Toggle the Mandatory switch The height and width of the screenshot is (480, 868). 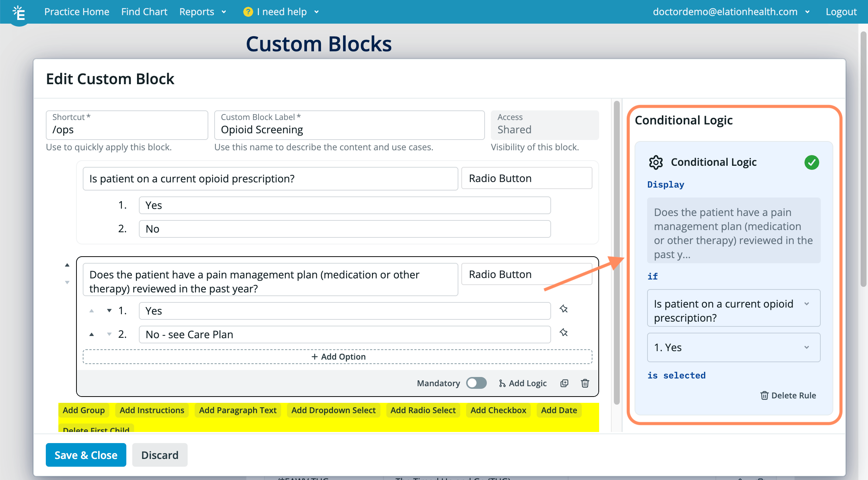click(x=476, y=383)
